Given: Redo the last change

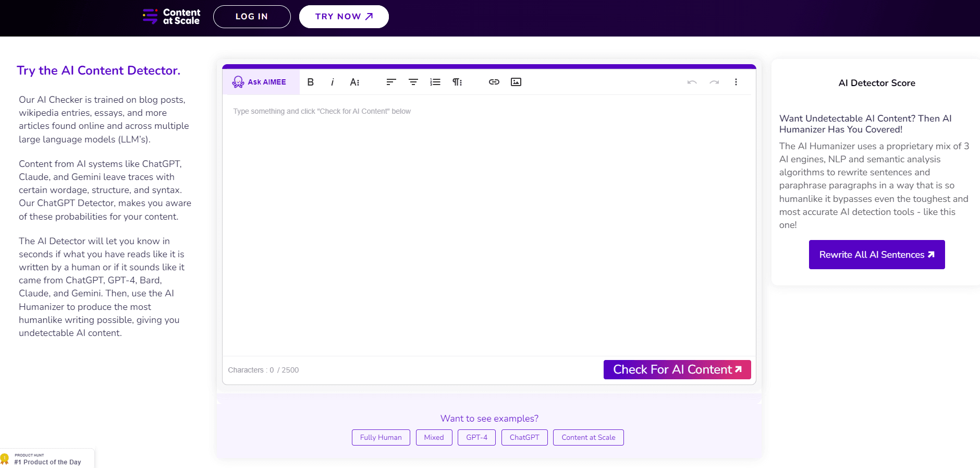Looking at the screenshot, I should [x=714, y=82].
